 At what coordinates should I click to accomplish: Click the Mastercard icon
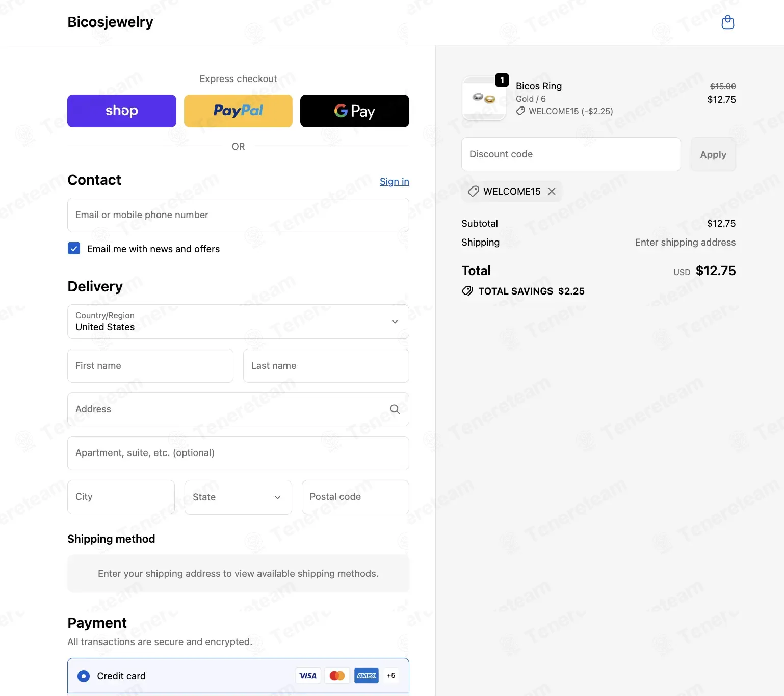337,676
